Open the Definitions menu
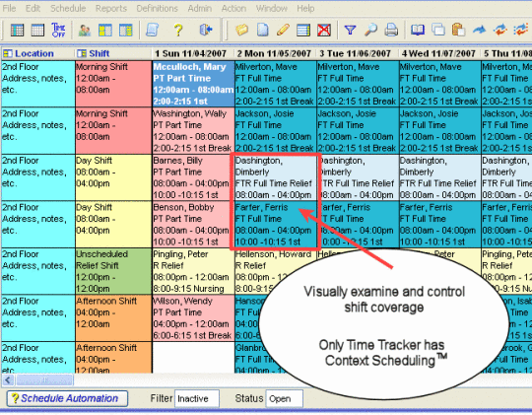532x415 pixels. coord(157,8)
